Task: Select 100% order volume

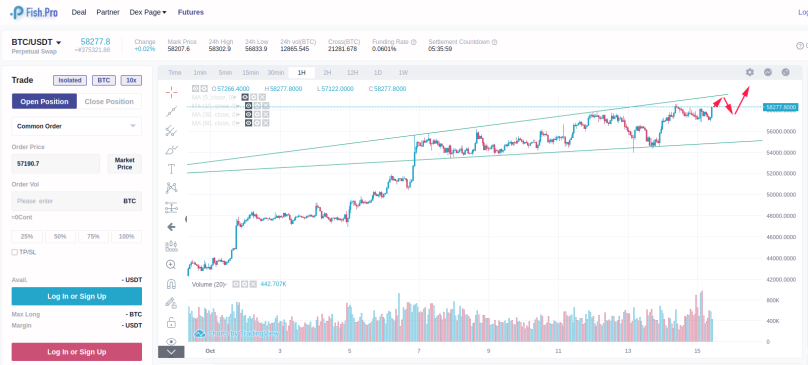Action: pyautogui.click(x=126, y=237)
